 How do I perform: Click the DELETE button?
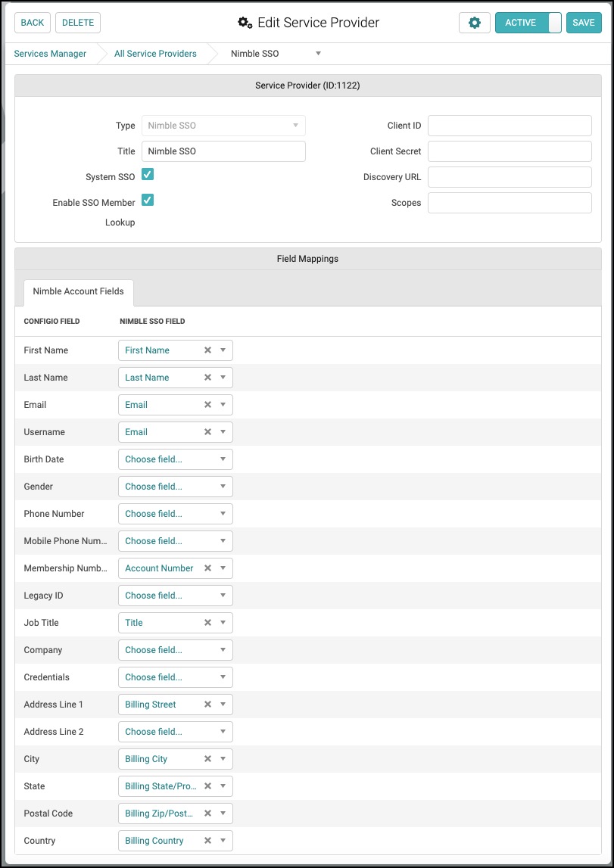pos(78,23)
